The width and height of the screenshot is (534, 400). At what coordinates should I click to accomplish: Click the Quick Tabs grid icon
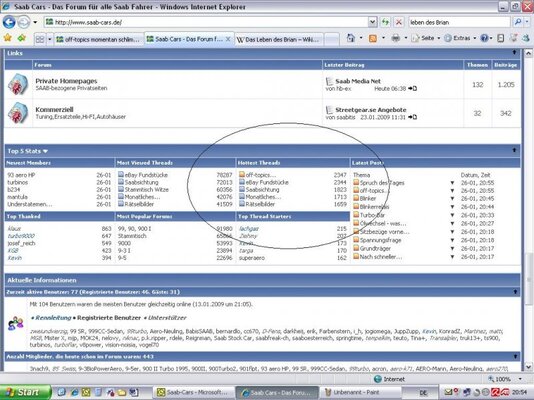pos(40,39)
